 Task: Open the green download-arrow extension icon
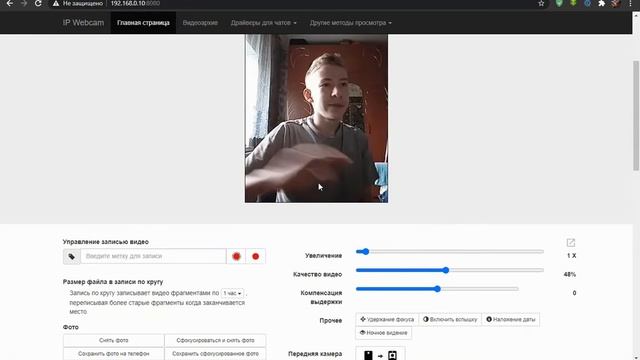point(573,3)
